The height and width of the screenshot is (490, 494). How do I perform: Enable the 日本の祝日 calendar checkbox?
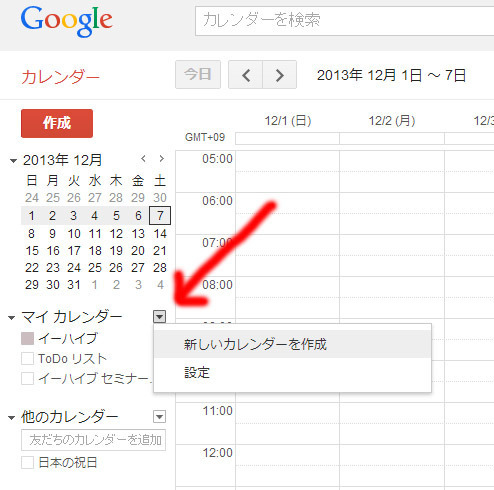(x=27, y=463)
